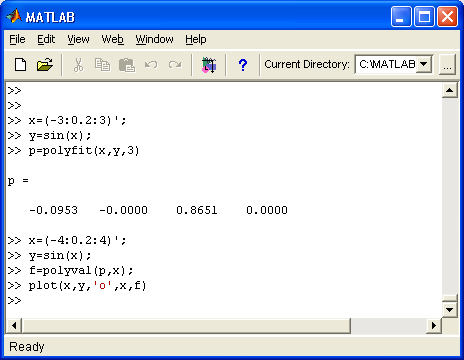Close the MATLAB window

[x=447, y=17]
